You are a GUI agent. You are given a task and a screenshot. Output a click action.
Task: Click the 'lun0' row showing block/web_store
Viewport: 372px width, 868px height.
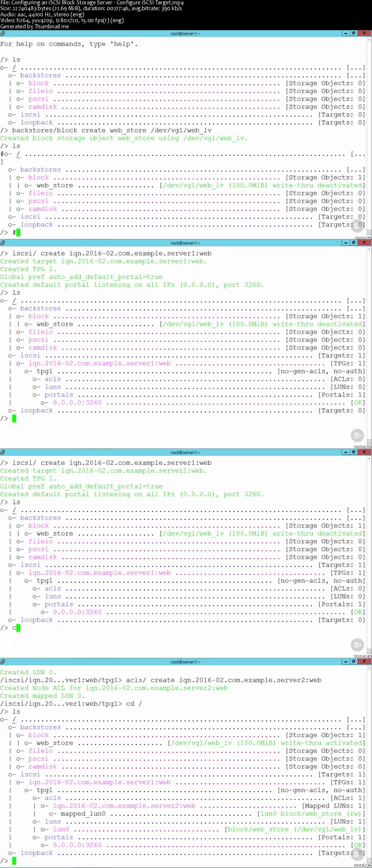click(202, 829)
